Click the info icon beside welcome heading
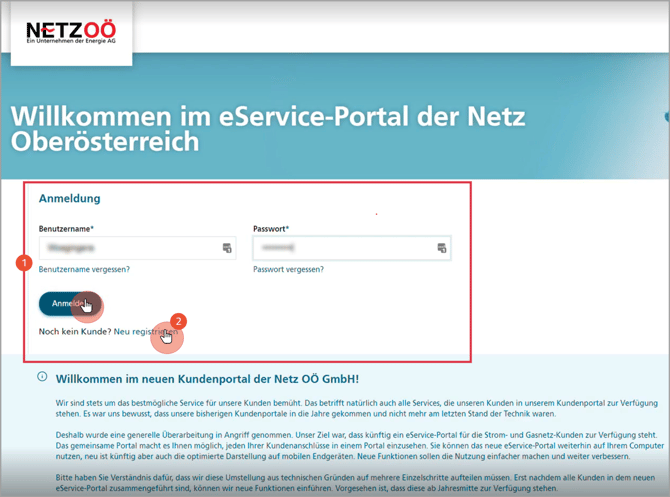This screenshot has width=670, height=497. [x=42, y=377]
